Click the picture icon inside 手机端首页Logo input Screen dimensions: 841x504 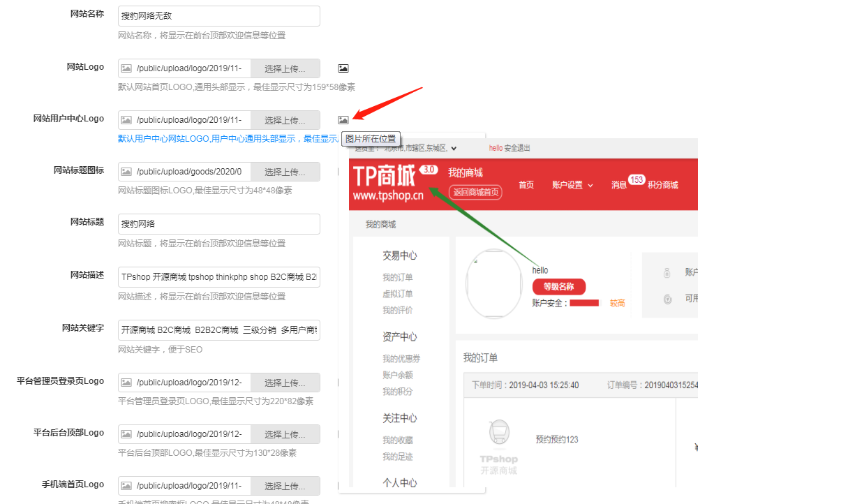click(126, 485)
